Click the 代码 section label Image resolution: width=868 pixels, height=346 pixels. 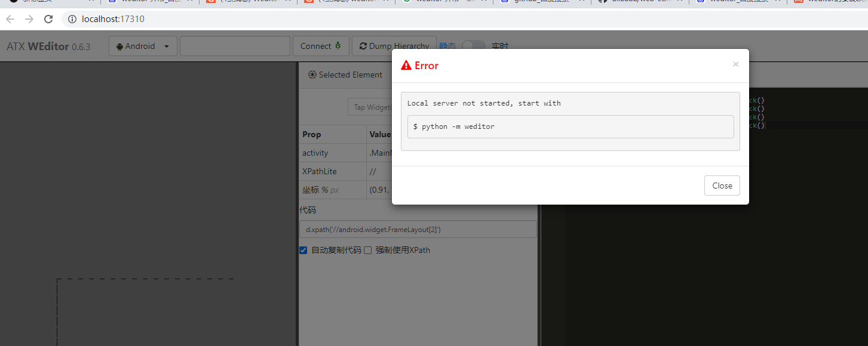click(308, 210)
